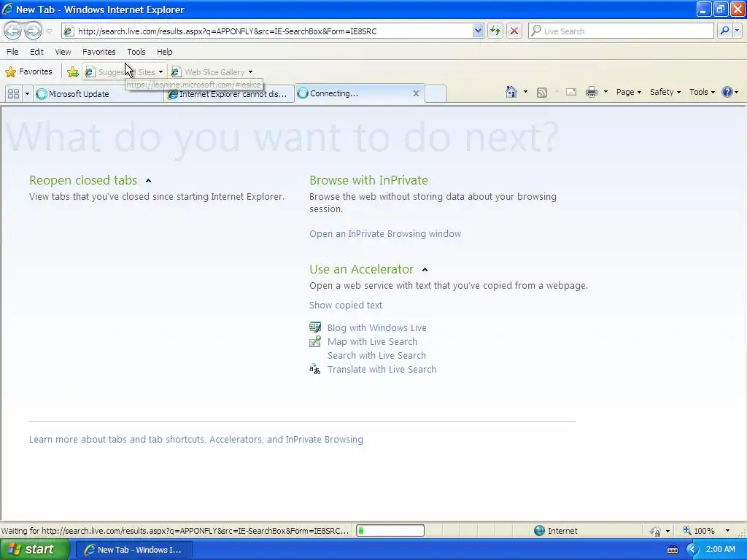Image resolution: width=747 pixels, height=560 pixels.
Task: Open search provider options dropdown
Action: pyautogui.click(x=738, y=31)
